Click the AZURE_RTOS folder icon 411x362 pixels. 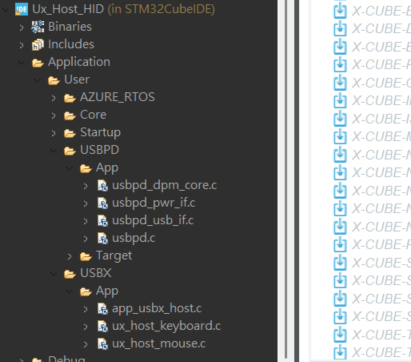point(70,98)
